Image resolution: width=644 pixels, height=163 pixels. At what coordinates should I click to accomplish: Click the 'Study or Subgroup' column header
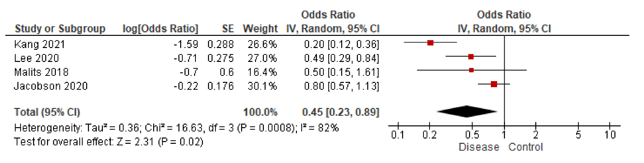[60, 29]
